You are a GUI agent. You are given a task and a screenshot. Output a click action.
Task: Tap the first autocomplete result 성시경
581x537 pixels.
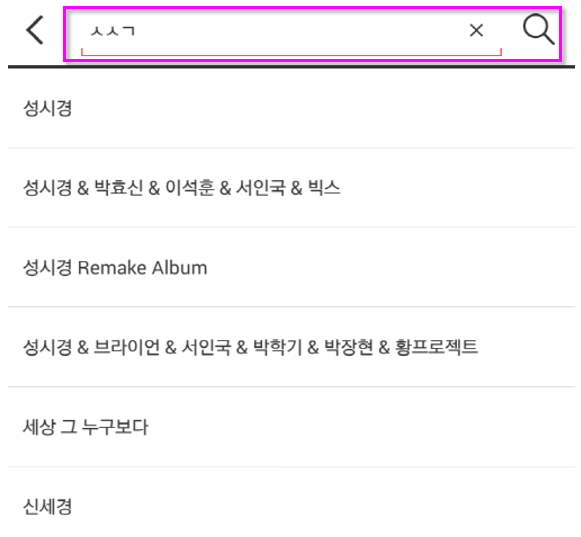(291, 108)
